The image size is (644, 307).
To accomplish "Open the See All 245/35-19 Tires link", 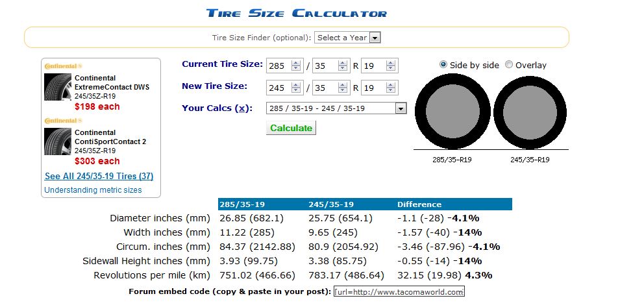I will click(99, 176).
